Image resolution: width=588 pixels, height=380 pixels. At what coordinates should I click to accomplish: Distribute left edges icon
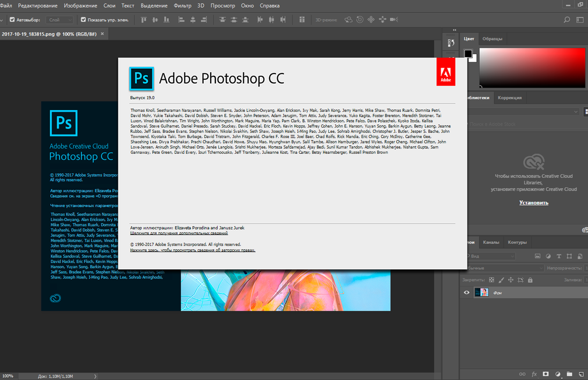260,20
